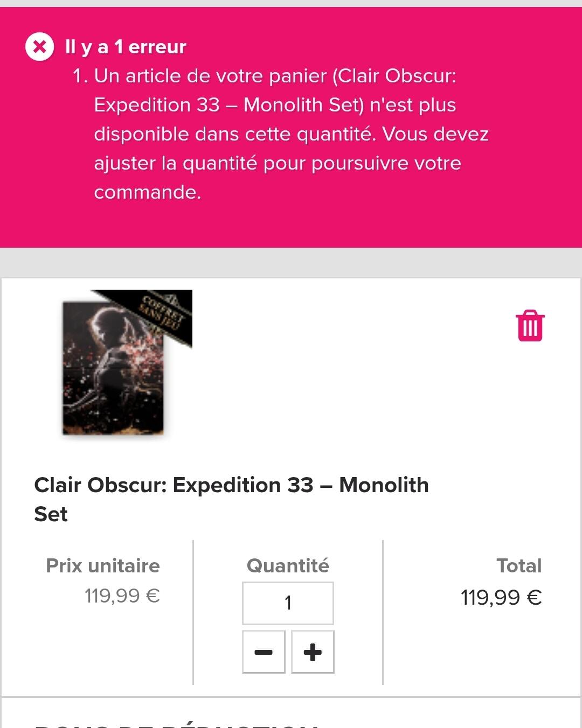The image size is (582, 728).
Task: Increase quantity with the plus button
Action: click(313, 652)
